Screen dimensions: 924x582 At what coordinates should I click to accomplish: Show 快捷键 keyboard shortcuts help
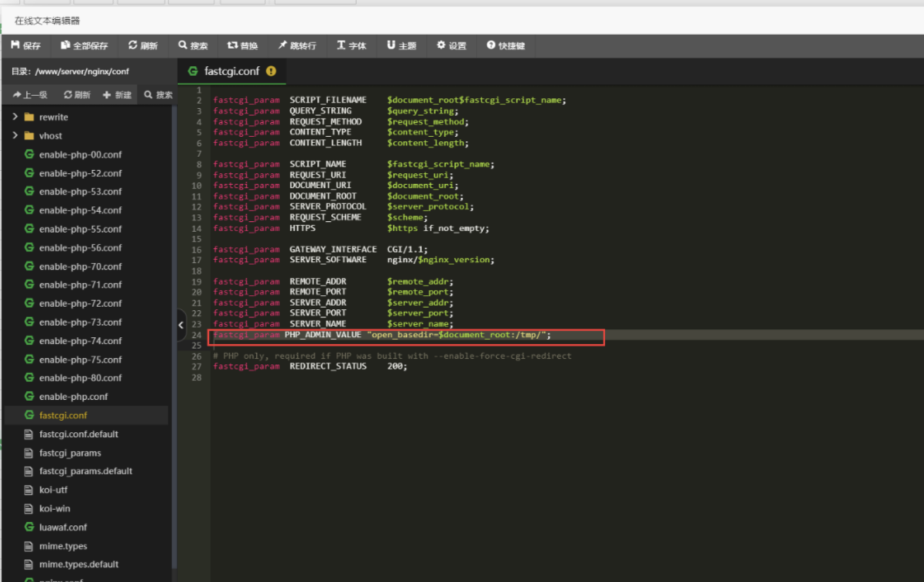click(506, 45)
